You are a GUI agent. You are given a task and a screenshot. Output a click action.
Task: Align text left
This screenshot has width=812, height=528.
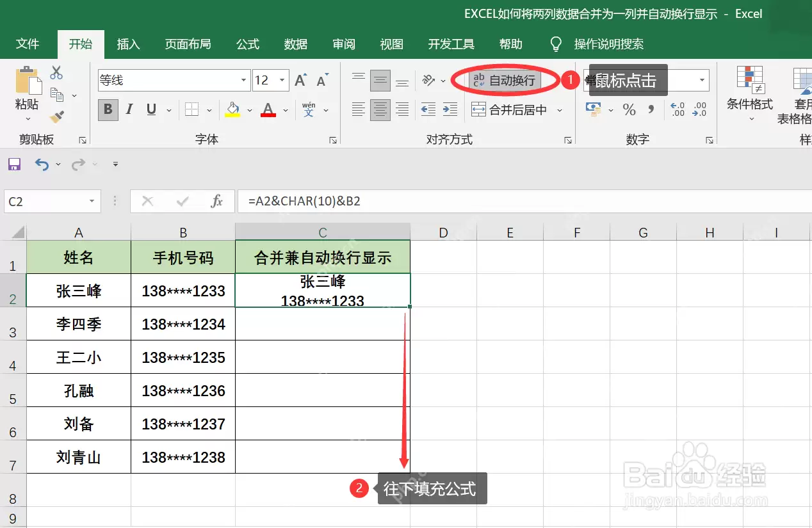[x=359, y=109]
